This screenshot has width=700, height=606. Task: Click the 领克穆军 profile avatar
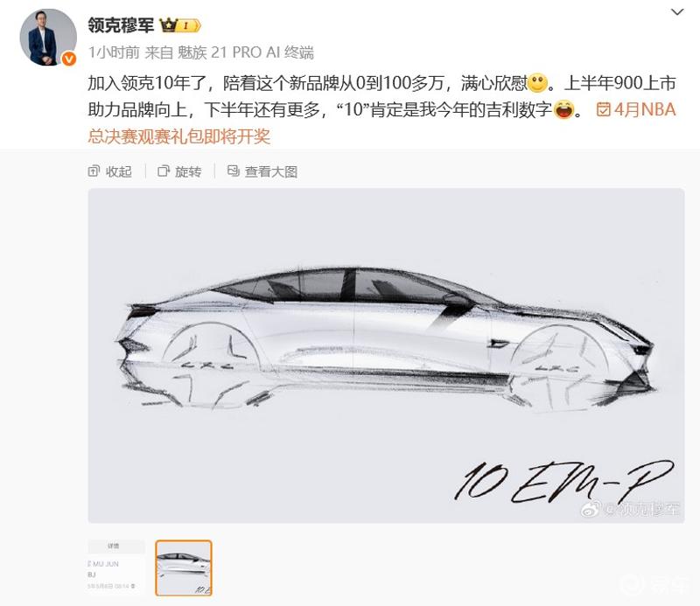pyautogui.click(x=48, y=38)
